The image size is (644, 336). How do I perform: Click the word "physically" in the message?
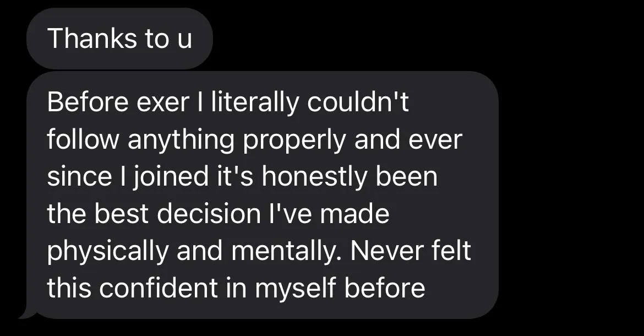pyautogui.click(x=108, y=252)
